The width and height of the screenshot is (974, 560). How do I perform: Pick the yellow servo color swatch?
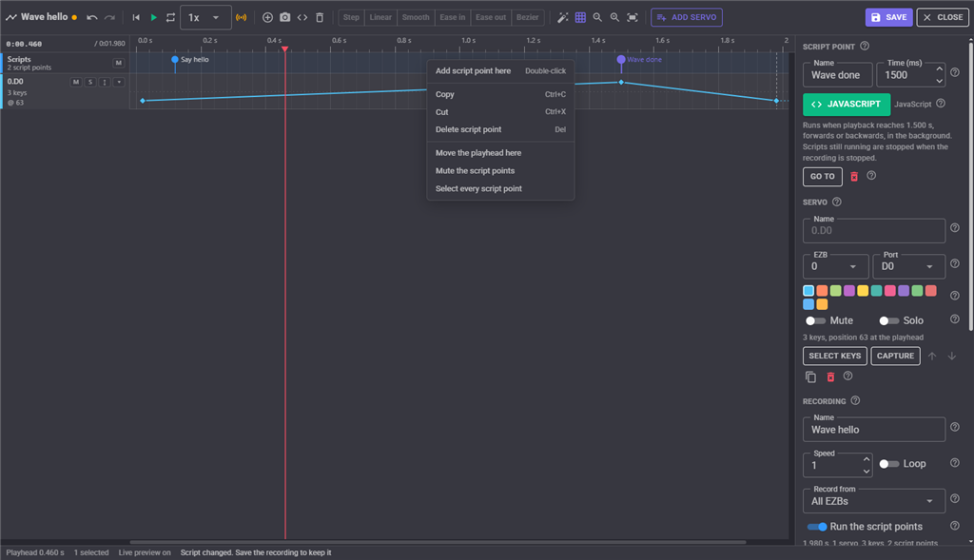863,291
